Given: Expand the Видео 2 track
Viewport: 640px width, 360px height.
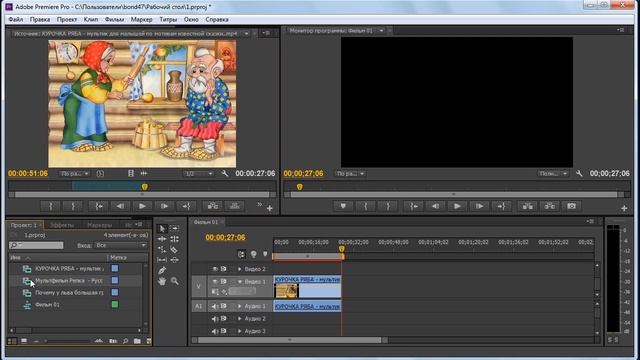Looking at the screenshot, I should [x=240, y=269].
